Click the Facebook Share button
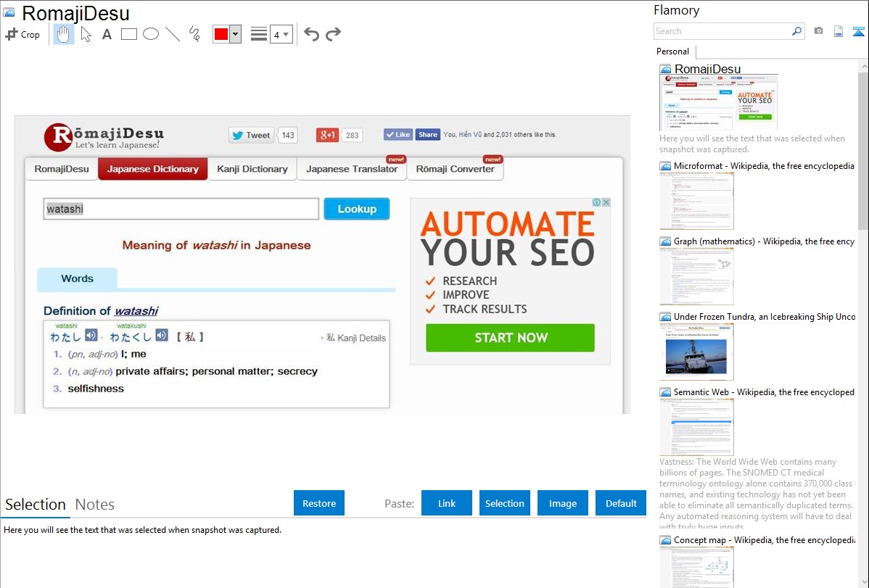The height and width of the screenshot is (588, 869). [428, 135]
